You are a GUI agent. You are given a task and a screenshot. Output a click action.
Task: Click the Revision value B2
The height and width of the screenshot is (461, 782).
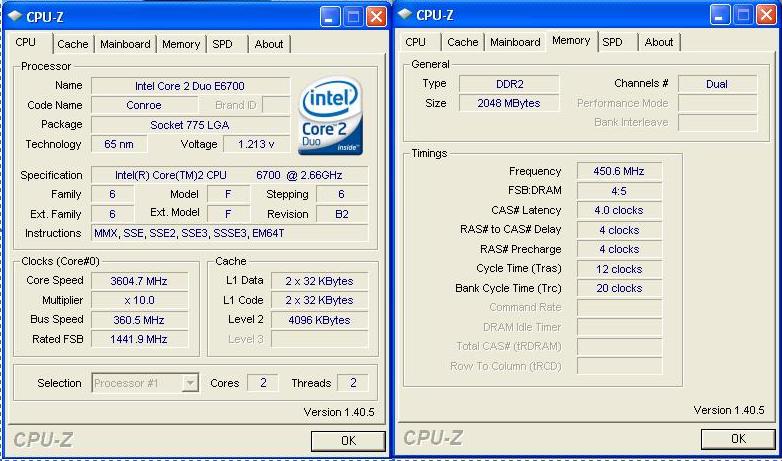click(x=342, y=215)
